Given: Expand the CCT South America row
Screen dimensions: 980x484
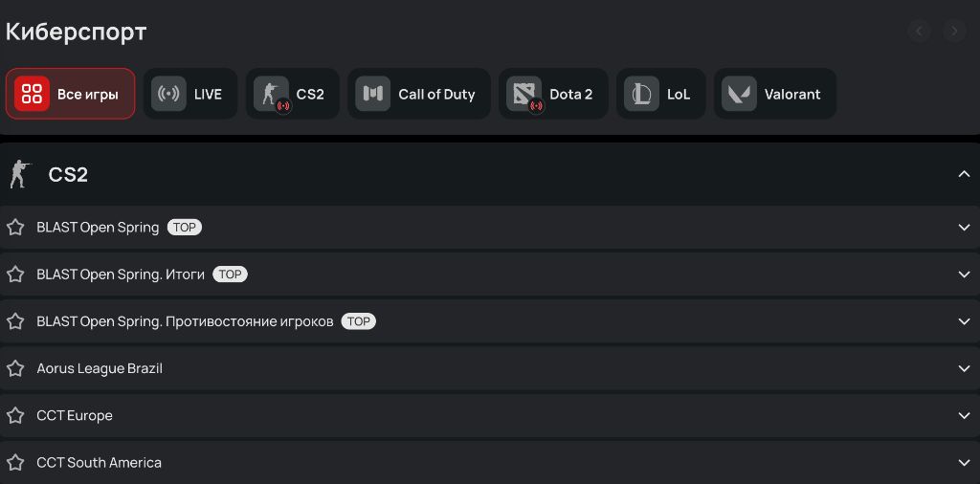Looking at the screenshot, I should pyautogui.click(x=964, y=463).
